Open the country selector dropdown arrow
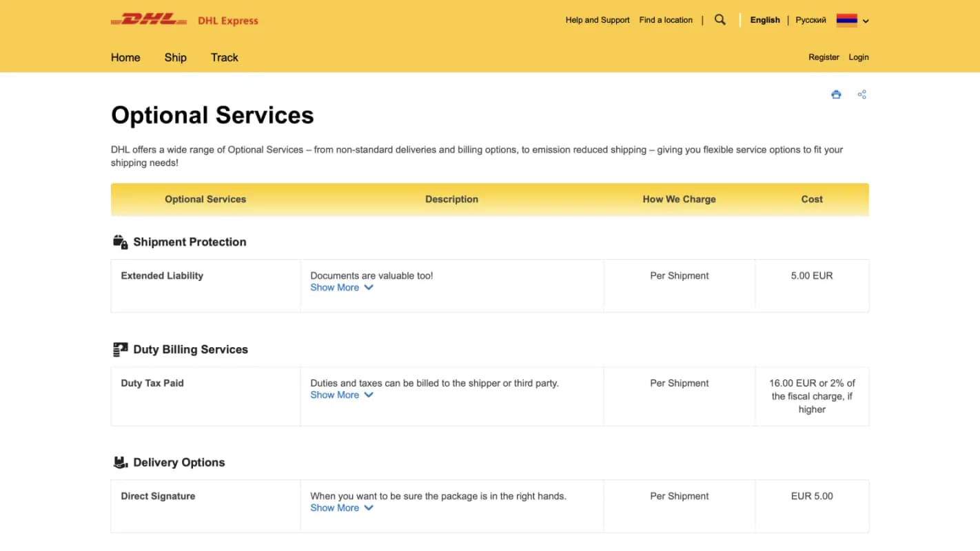The image size is (980, 551). 866,21
